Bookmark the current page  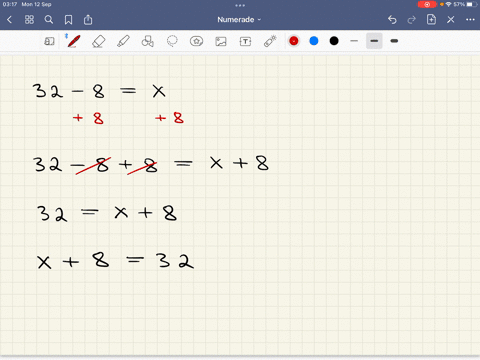[x=68, y=20]
